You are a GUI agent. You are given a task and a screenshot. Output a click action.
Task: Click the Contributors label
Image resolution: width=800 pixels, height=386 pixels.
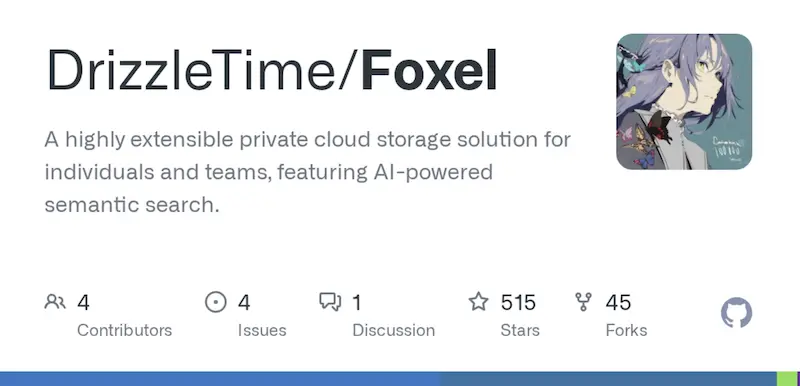pyautogui.click(x=124, y=330)
